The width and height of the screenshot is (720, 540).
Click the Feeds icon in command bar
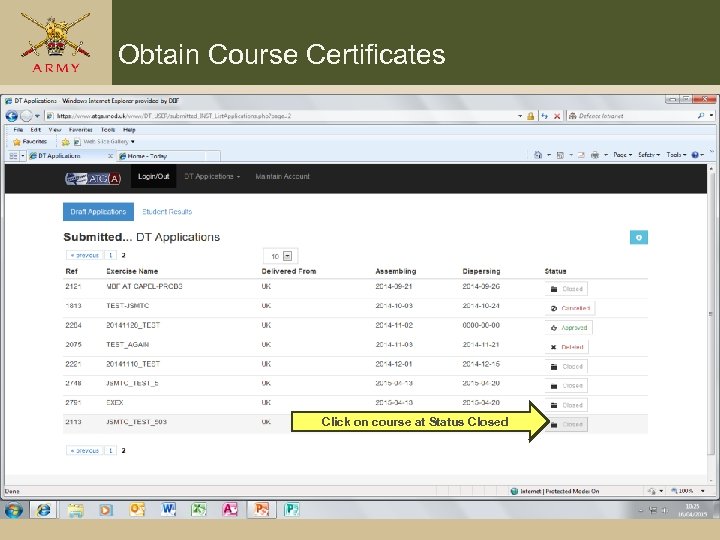point(560,155)
